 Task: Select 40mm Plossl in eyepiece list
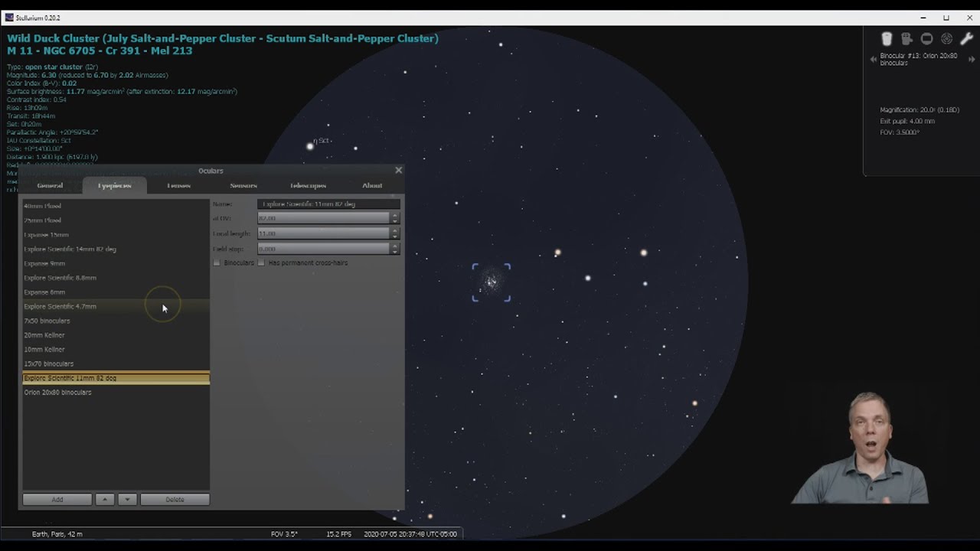click(116, 206)
